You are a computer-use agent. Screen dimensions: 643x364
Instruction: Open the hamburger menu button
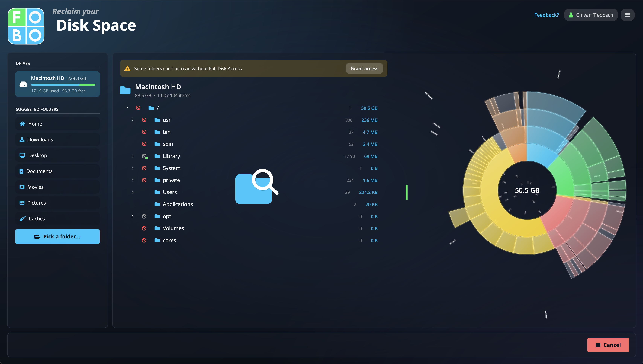[x=627, y=15]
